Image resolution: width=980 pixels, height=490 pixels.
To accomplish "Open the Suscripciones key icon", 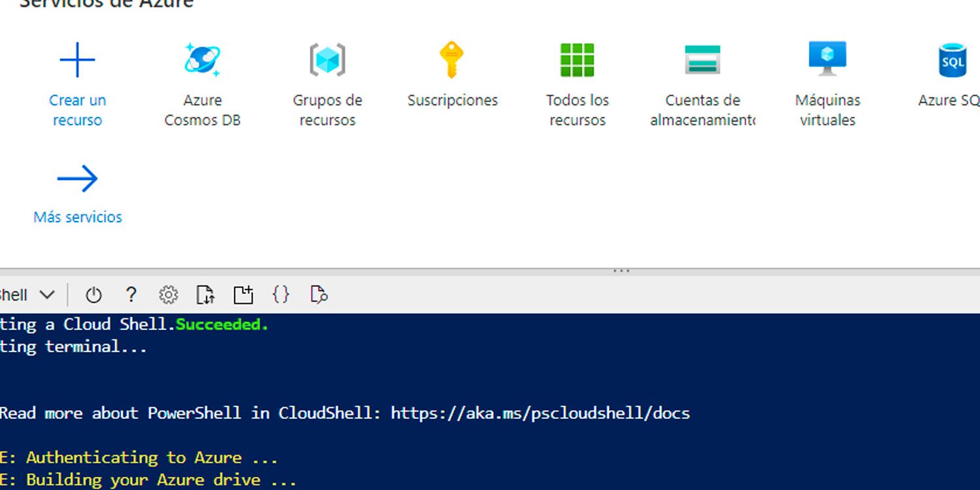I will click(452, 59).
